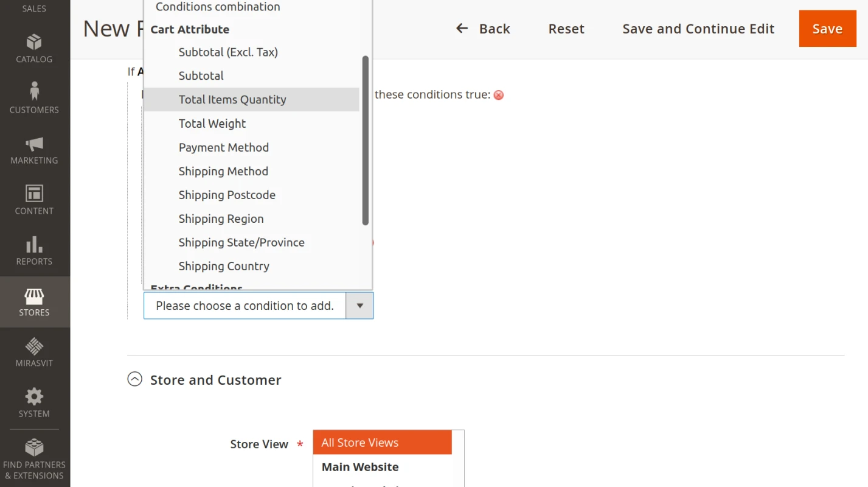Viewport: 868px width, 487px height.
Task: Select Main Website in Store View list
Action: (360, 467)
